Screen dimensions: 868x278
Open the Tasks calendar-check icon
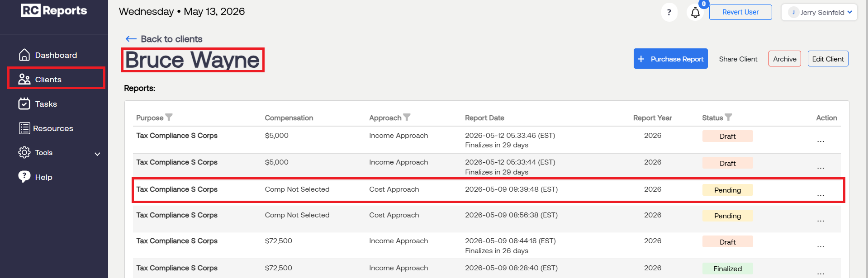tap(24, 104)
